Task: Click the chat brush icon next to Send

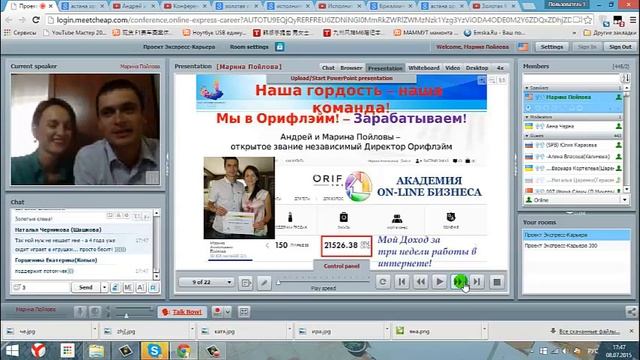Action: [x=115, y=287]
